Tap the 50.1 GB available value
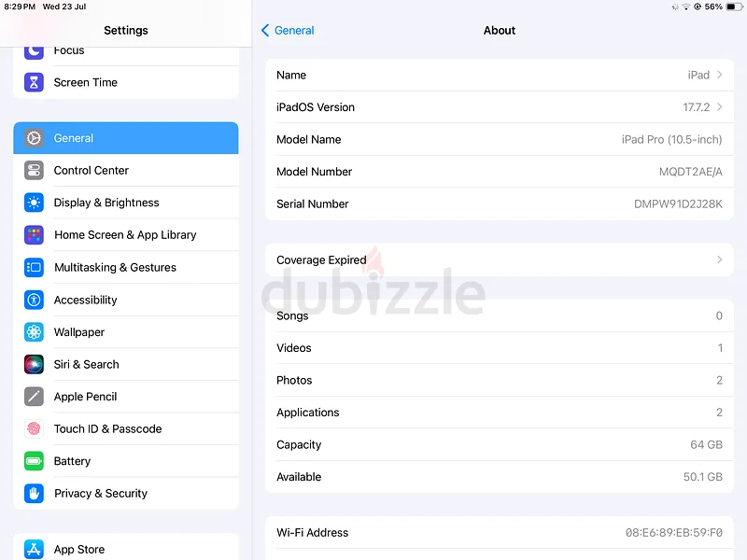 [x=703, y=477]
